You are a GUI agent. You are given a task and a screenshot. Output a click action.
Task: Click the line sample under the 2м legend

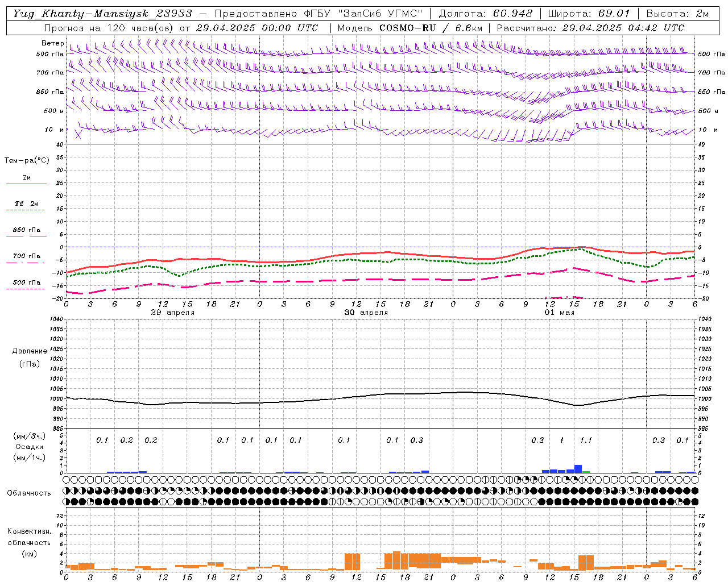[x=26, y=184]
